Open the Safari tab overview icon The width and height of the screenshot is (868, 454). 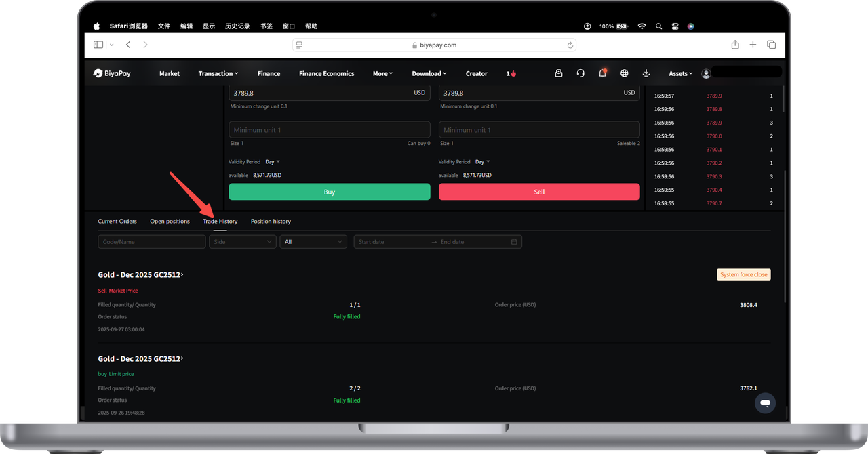772,45
